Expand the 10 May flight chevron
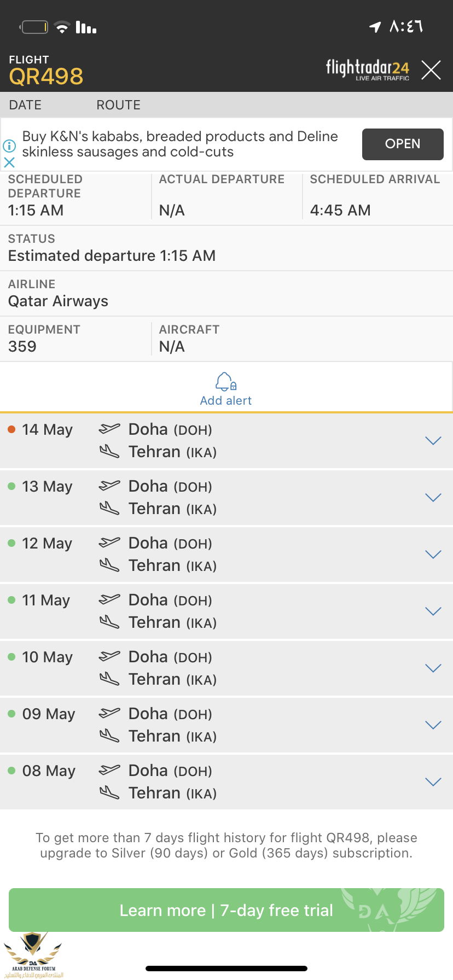This screenshot has width=453, height=980. [x=433, y=668]
